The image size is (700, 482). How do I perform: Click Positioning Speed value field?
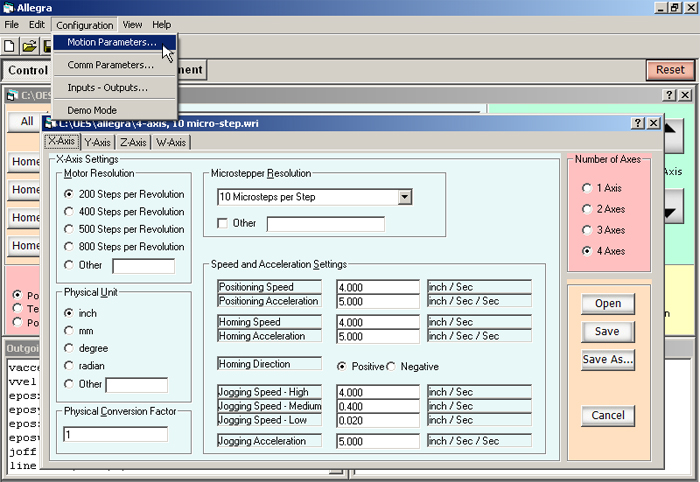click(x=378, y=287)
